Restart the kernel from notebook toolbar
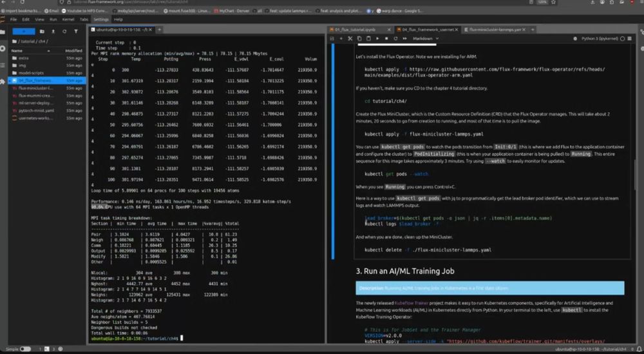This screenshot has height=354, width=644. tap(395, 39)
